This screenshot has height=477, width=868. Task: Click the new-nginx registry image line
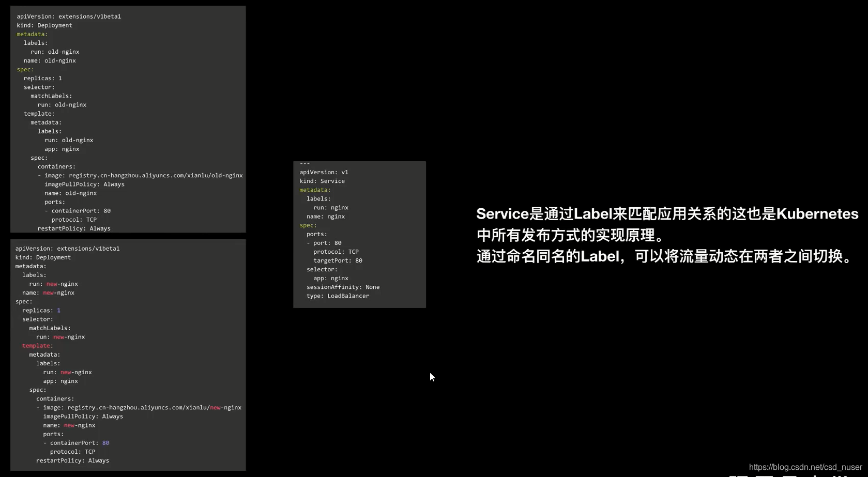tap(139, 407)
